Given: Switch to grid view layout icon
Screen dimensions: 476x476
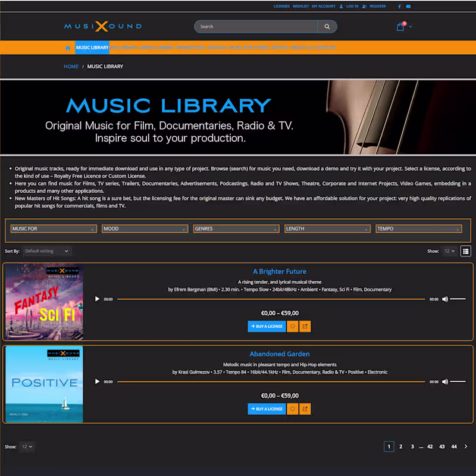Looking at the screenshot, I should [465, 251].
